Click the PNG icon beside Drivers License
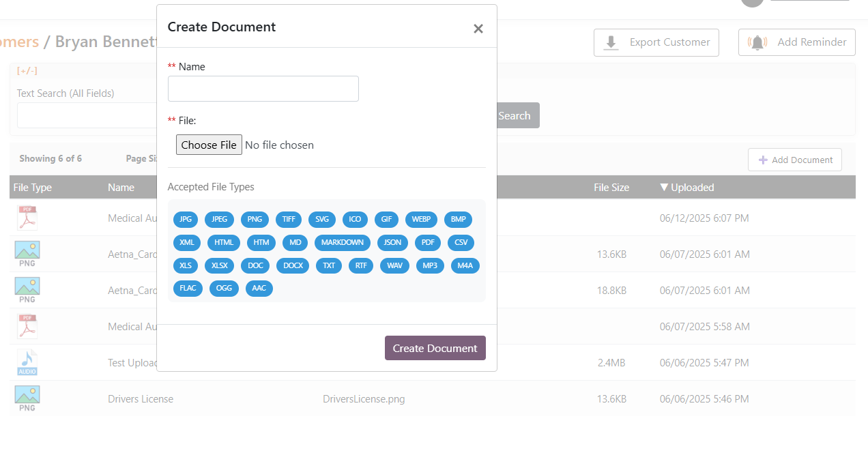 pyautogui.click(x=27, y=397)
